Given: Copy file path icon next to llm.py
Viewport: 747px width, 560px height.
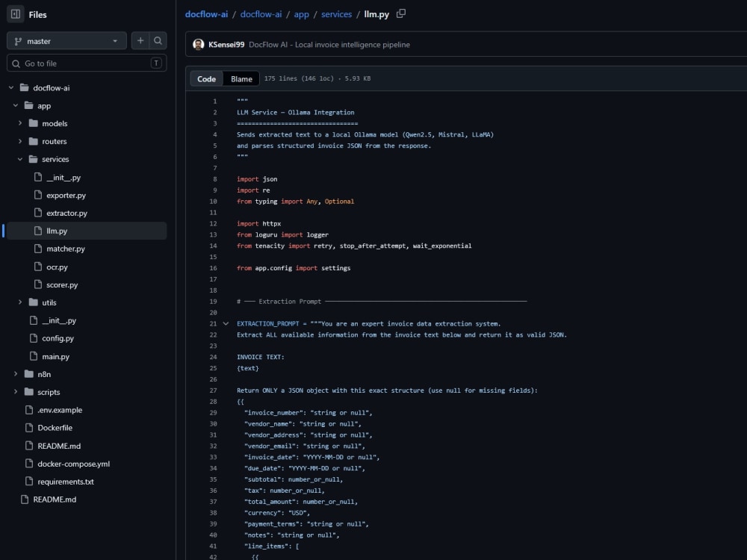Looking at the screenshot, I should 401,13.
